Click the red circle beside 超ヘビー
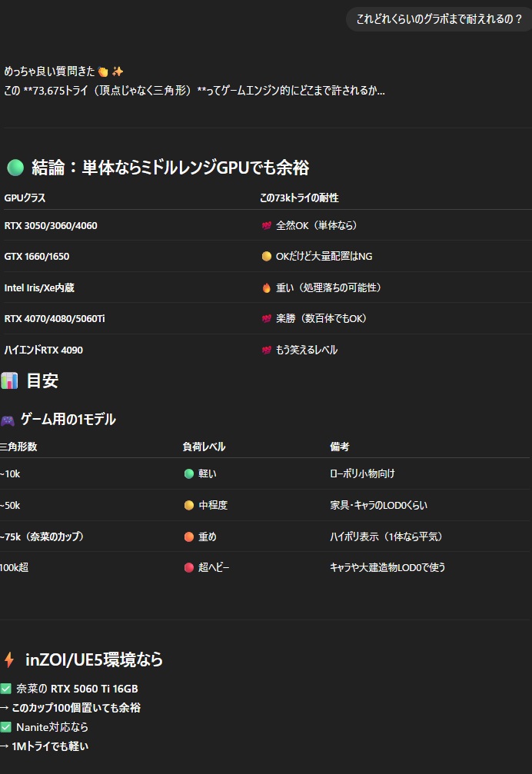 point(189,568)
